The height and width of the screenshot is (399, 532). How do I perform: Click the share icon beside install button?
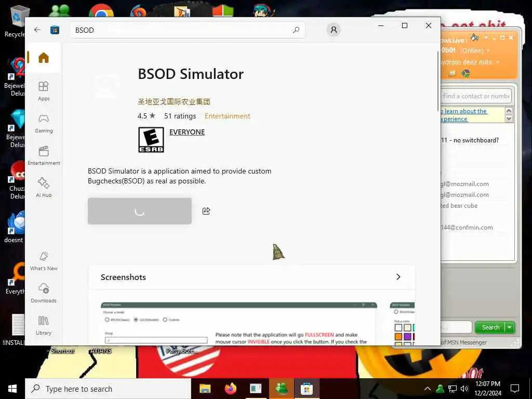[206, 211]
